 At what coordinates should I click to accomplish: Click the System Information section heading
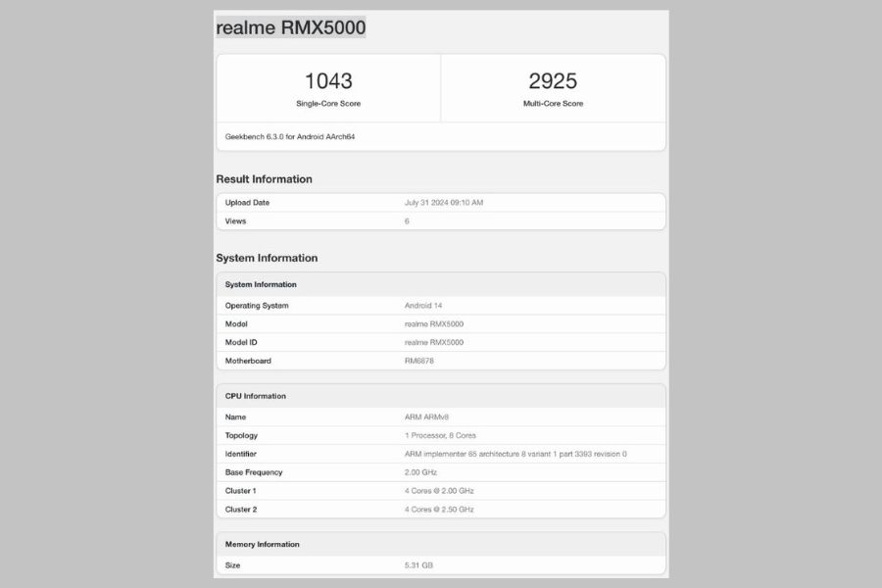(x=267, y=259)
